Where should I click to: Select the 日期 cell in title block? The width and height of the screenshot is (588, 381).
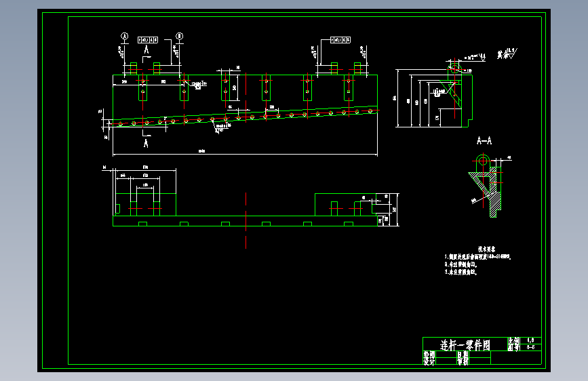pyautogui.click(x=463, y=355)
